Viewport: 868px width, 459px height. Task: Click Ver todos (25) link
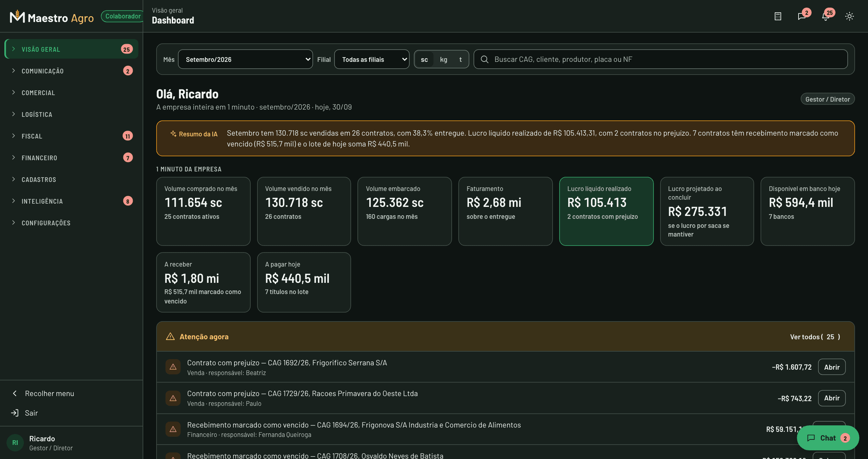click(x=815, y=337)
